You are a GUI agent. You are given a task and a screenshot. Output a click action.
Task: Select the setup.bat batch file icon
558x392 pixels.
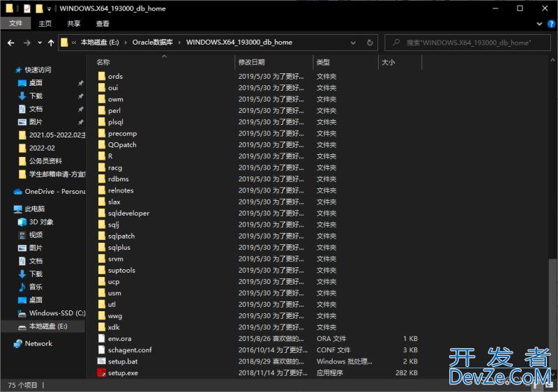(x=101, y=361)
